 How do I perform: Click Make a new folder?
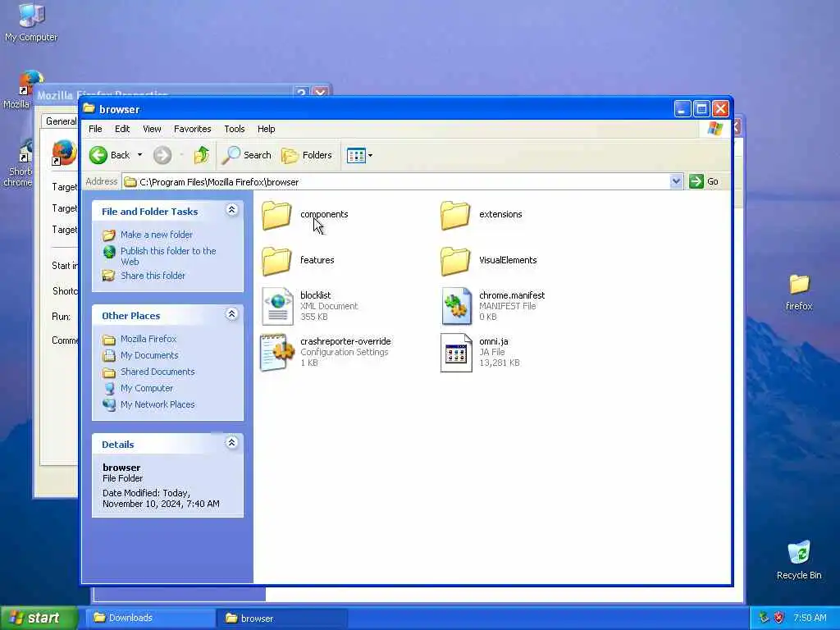pyautogui.click(x=157, y=235)
